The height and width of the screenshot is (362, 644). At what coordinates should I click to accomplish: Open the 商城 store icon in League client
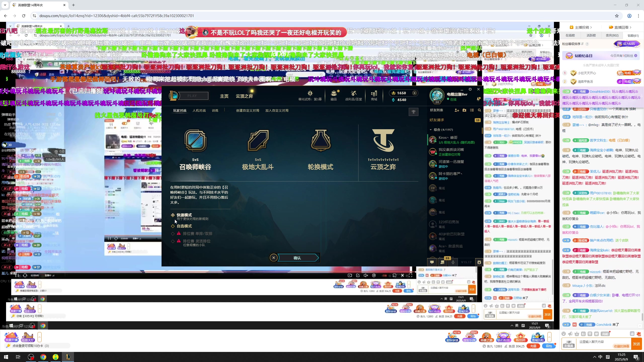click(374, 96)
